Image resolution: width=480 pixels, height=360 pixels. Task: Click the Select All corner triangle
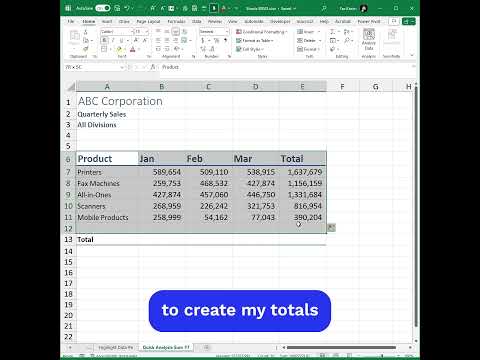(x=70, y=87)
